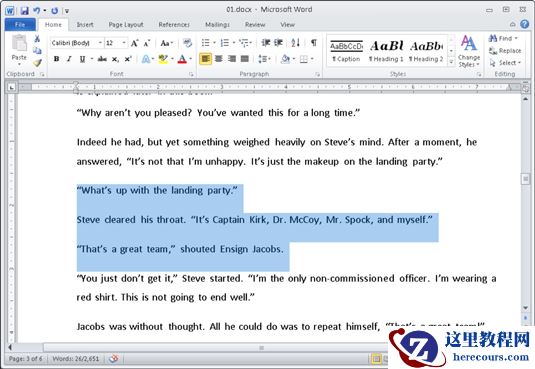Open the Font dialog launcher
The width and height of the screenshot is (535, 369).
[191, 74]
